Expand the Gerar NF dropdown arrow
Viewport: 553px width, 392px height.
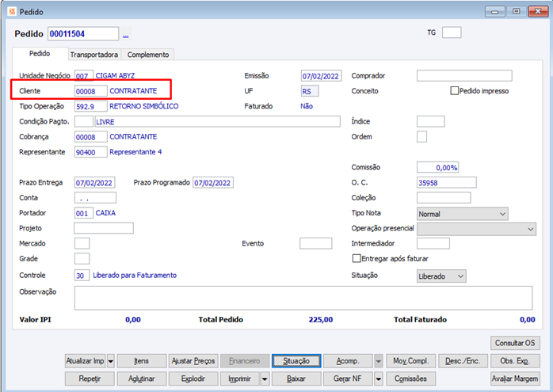[x=378, y=379]
